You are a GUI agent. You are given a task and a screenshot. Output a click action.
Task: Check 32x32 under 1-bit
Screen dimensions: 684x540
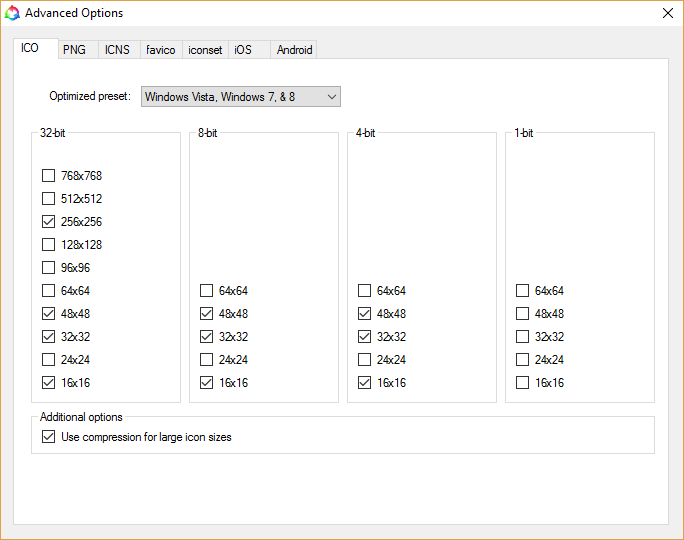523,337
